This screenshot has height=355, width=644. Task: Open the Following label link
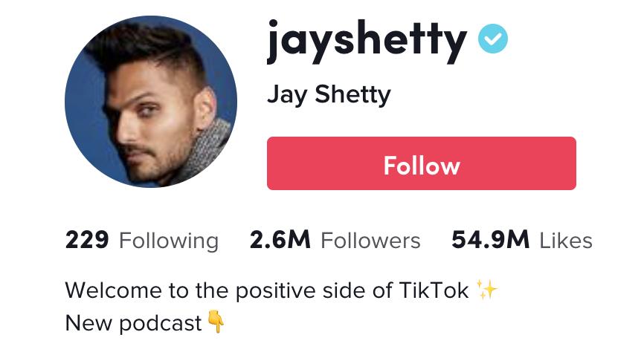[x=169, y=241]
